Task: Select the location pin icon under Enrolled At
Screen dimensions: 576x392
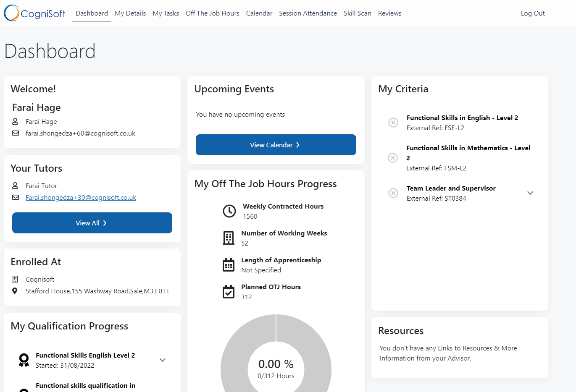Action: pos(15,291)
